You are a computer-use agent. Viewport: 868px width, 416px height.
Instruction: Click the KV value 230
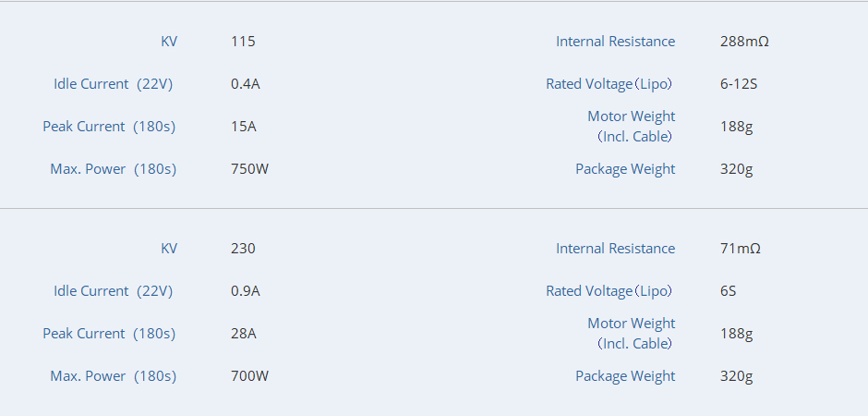pyautogui.click(x=243, y=249)
